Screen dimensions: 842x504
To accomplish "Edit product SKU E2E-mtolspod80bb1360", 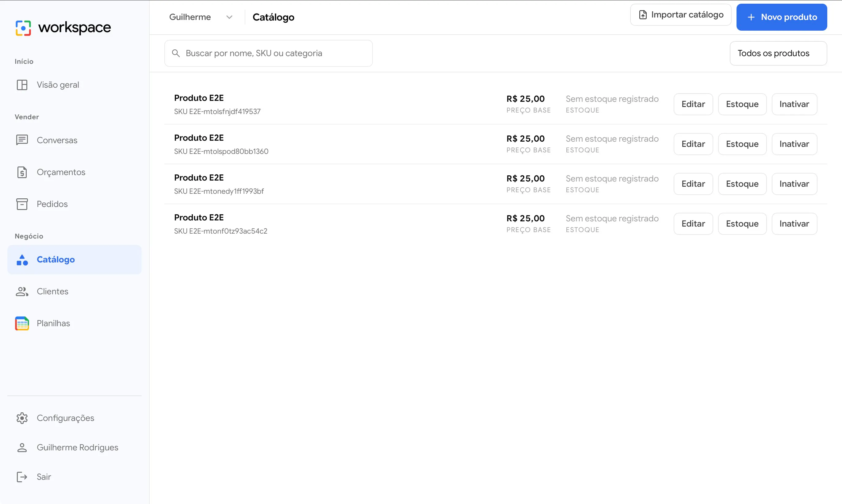I will (x=693, y=144).
